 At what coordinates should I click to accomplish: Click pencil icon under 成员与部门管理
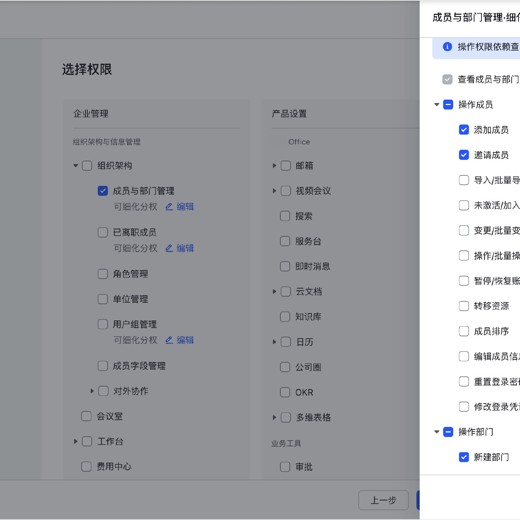(x=169, y=207)
